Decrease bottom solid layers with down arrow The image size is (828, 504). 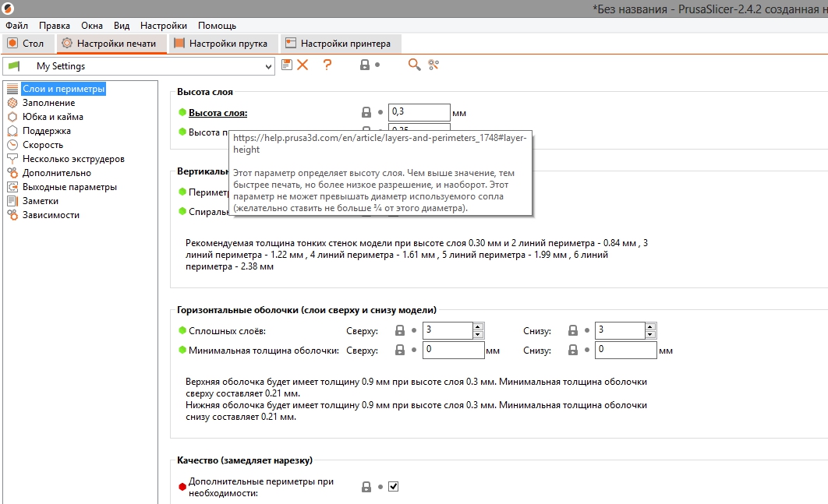651,335
